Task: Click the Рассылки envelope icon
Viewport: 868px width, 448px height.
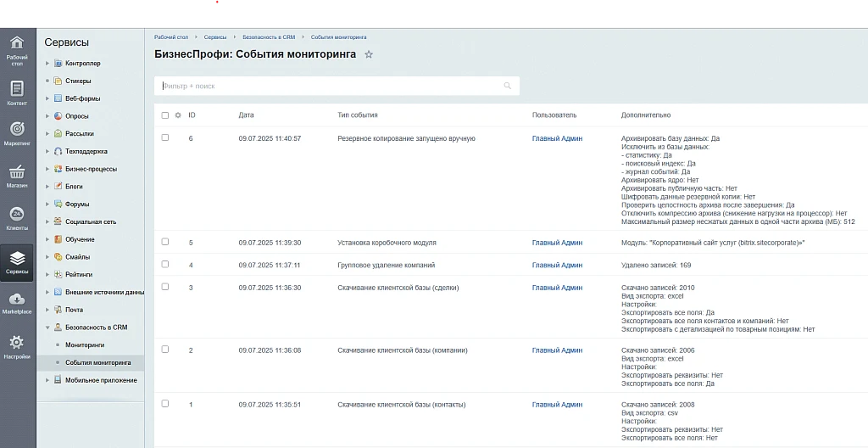Action: pos(58,133)
